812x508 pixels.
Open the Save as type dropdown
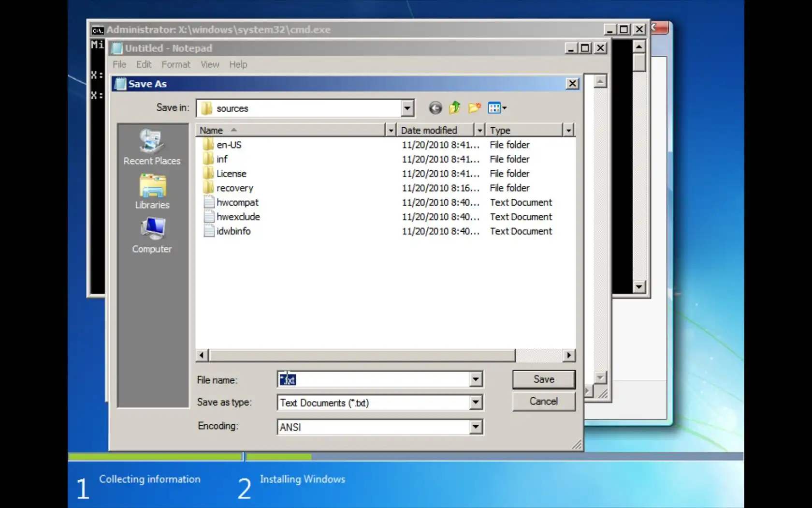pos(476,402)
